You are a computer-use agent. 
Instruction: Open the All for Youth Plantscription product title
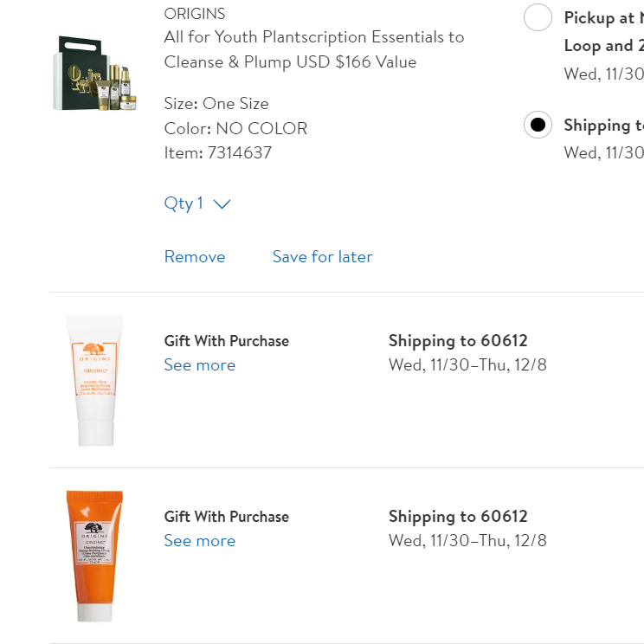click(313, 49)
